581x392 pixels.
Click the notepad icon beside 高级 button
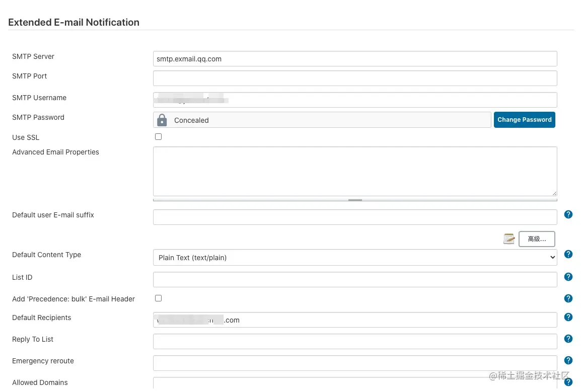[509, 239]
